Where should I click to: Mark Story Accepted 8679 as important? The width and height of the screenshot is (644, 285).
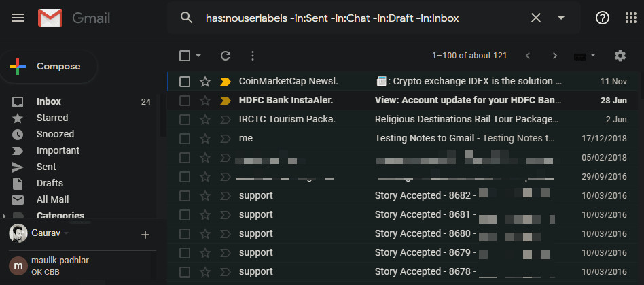(x=225, y=253)
